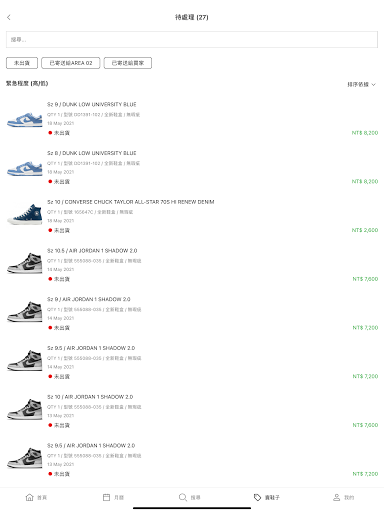
Task: Click the search input field
Action: [192, 40]
